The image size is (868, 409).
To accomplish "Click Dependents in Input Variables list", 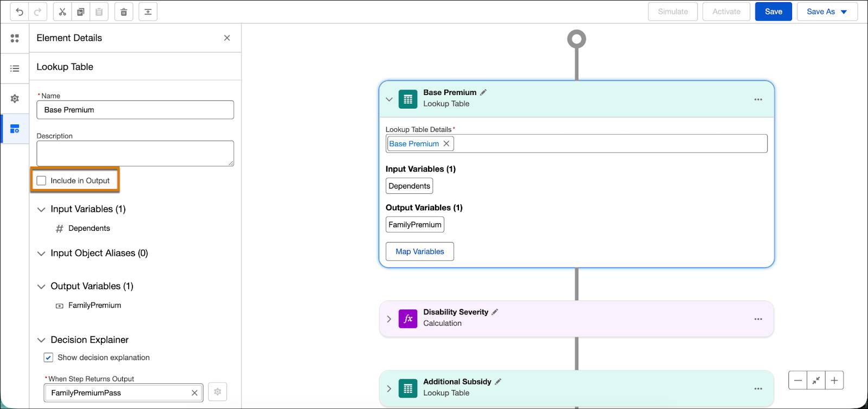I will [89, 228].
